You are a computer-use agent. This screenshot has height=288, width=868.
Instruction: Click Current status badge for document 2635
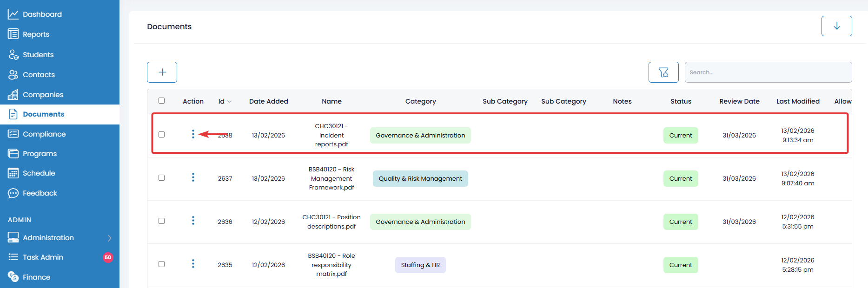[x=680, y=265]
